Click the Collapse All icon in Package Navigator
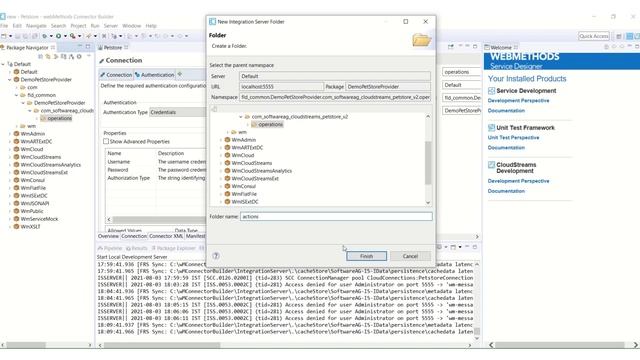640x360 pixels. click(40, 56)
